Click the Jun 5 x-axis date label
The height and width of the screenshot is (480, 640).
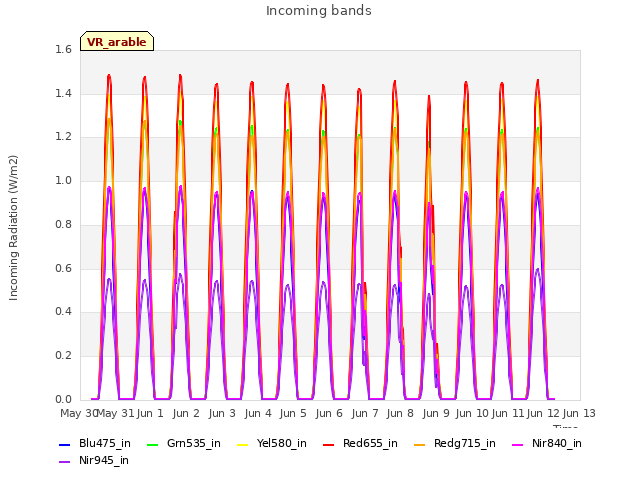[x=293, y=413]
